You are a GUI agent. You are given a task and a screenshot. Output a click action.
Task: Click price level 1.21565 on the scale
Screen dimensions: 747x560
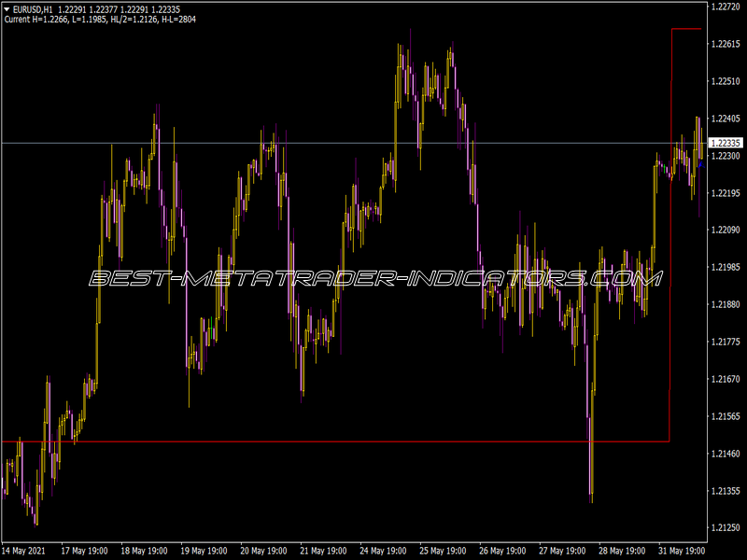(726, 416)
